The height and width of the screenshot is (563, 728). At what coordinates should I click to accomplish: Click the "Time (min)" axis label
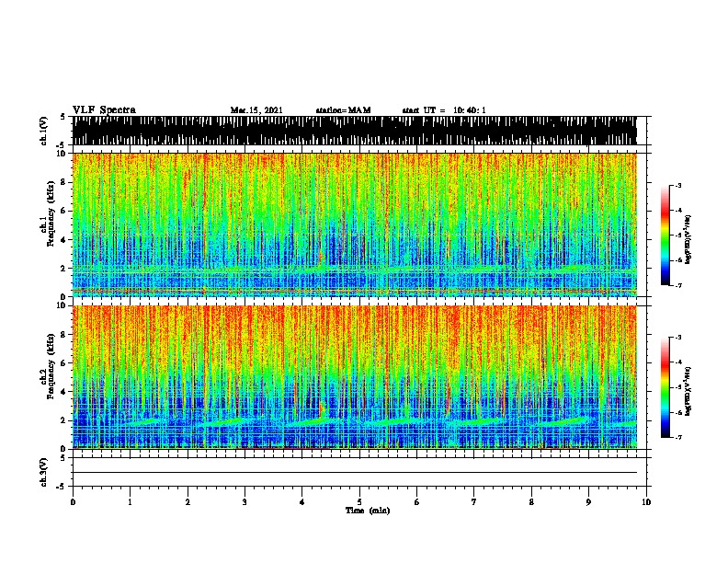pos(368,511)
